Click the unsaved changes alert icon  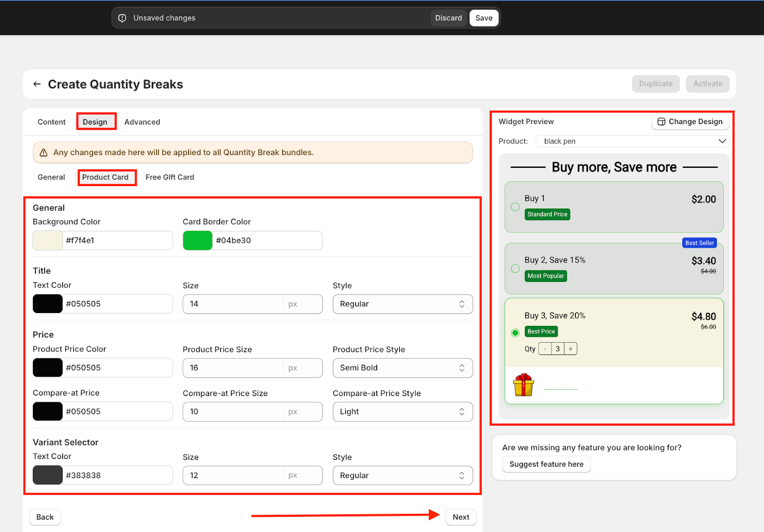coord(122,18)
